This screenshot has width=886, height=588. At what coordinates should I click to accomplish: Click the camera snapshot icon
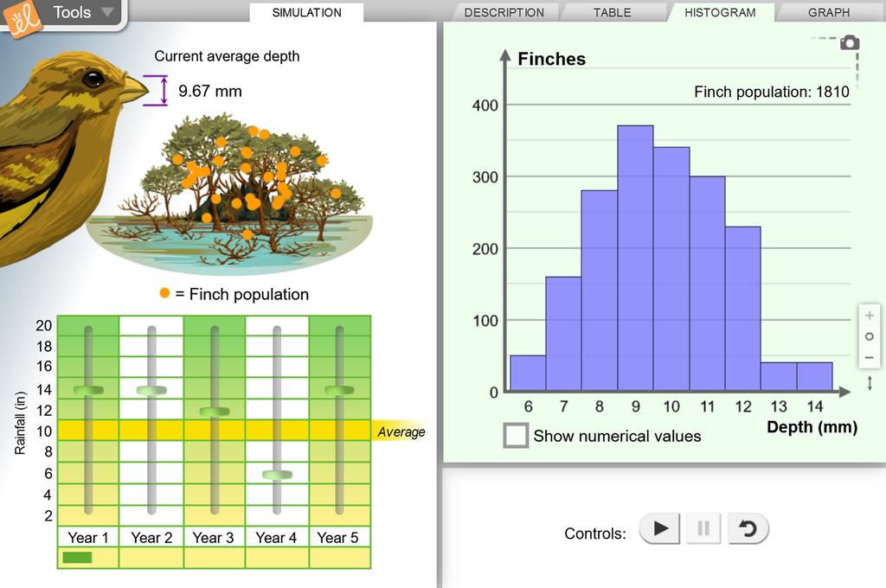(x=850, y=42)
